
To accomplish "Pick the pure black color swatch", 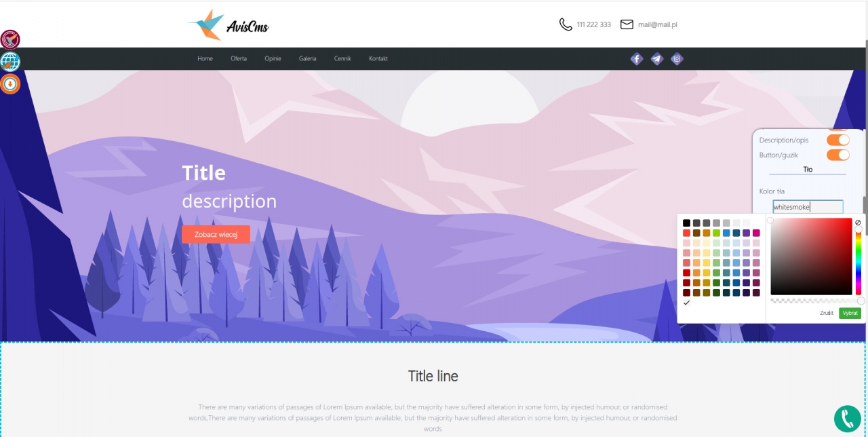I will [686, 223].
